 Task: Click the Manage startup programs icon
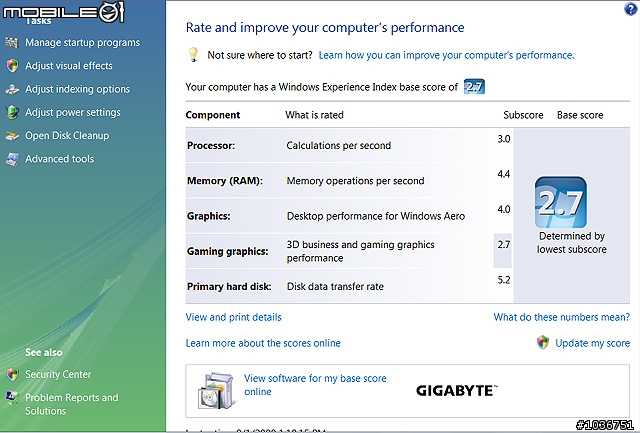(12, 42)
